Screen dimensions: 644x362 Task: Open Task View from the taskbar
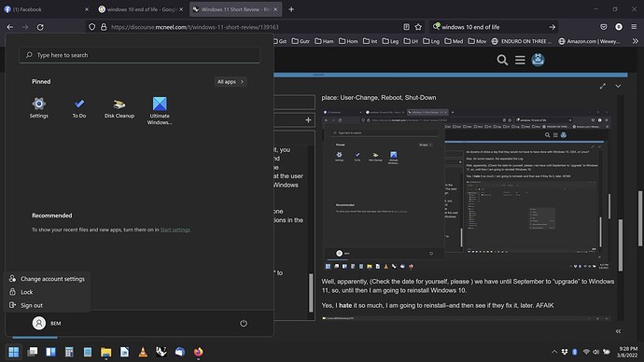[33, 352]
